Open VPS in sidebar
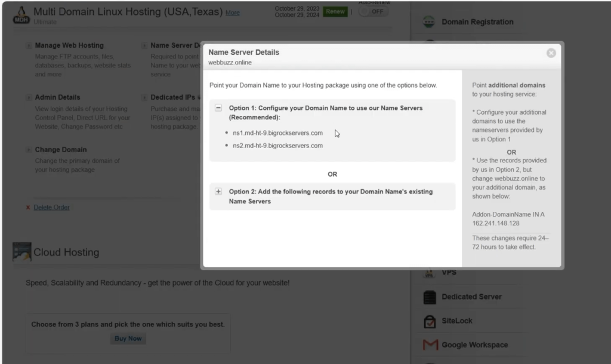 tap(449, 273)
